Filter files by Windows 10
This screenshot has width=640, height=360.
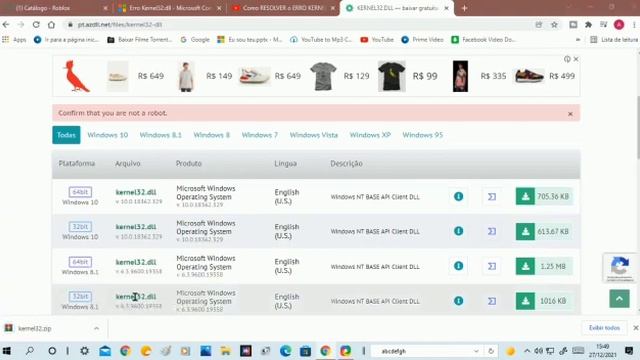click(x=108, y=135)
